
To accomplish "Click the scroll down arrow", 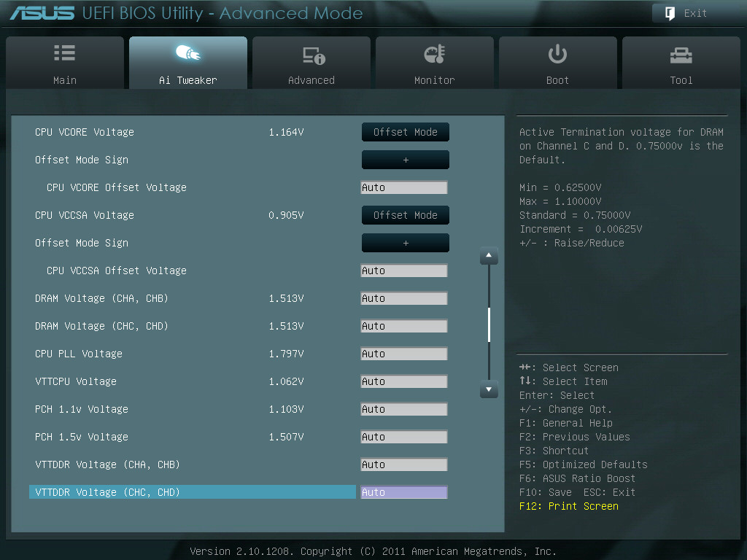I will 489,389.
